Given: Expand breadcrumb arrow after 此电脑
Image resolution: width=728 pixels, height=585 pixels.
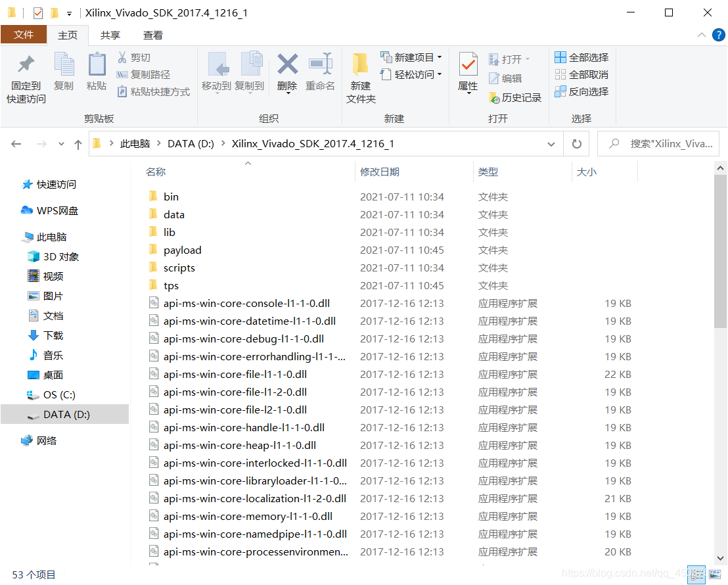Looking at the screenshot, I should [x=159, y=143].
